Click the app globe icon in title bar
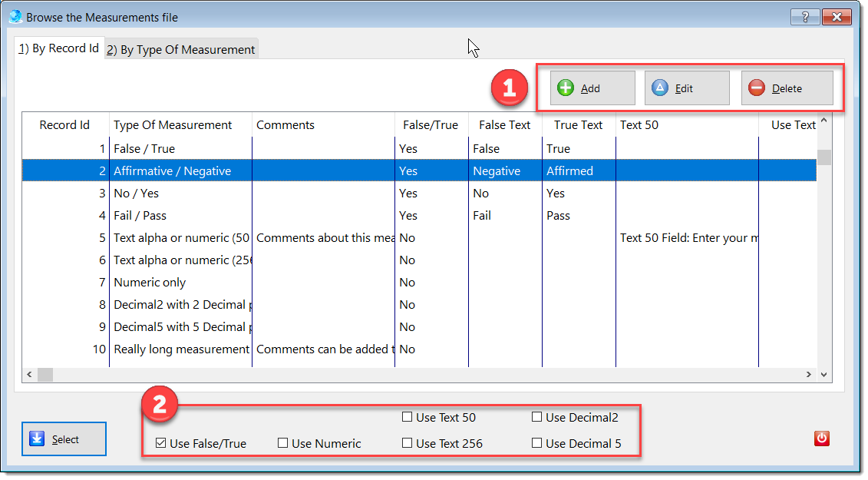The image size is (868, 480). click(x=15, y=16)
